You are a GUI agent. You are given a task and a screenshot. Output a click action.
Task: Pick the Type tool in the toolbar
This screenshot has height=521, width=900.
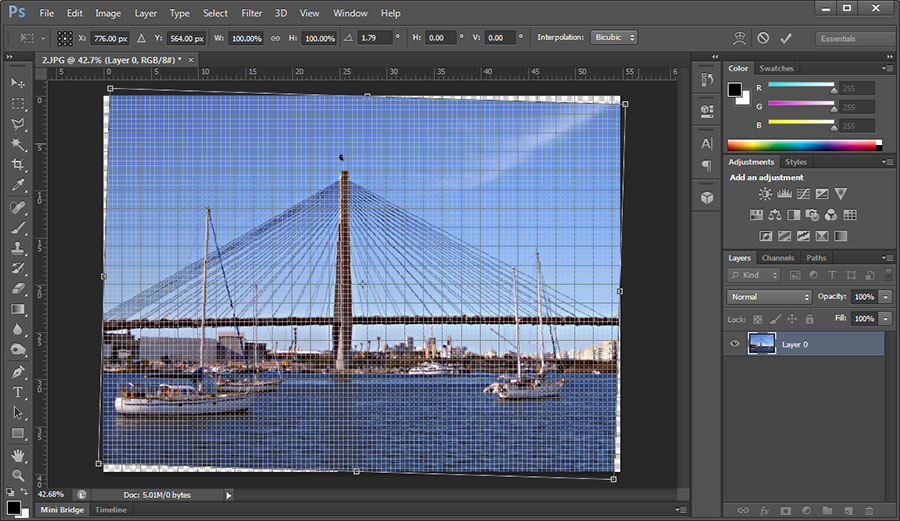click(x=18, y=392)
